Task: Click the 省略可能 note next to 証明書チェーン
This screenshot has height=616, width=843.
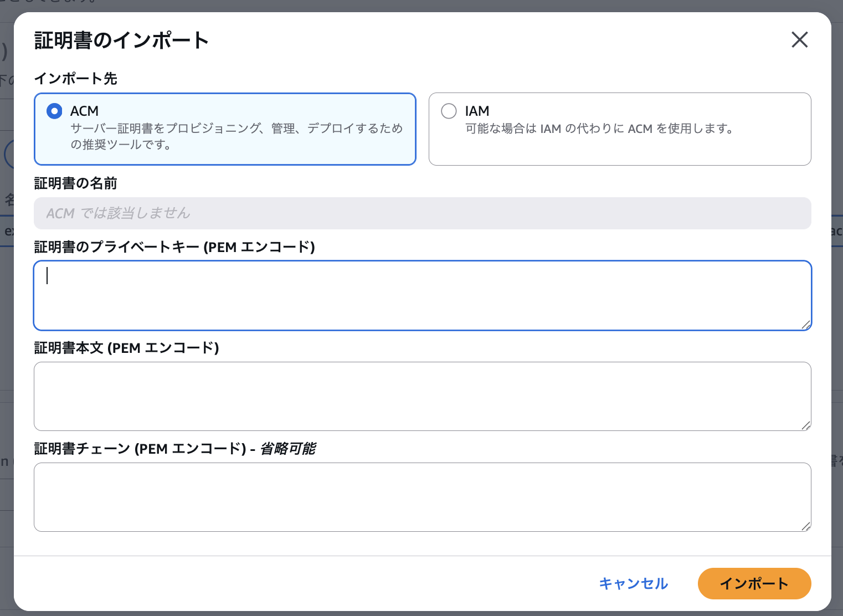Action: click(x=288, y=449)
